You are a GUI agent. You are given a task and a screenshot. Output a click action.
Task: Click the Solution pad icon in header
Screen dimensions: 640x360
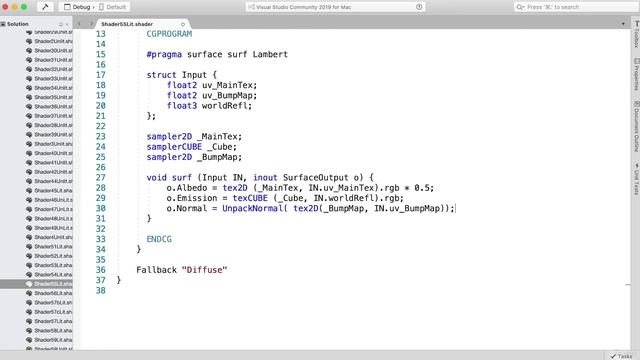pyautogui.click(x=3, y=24)
